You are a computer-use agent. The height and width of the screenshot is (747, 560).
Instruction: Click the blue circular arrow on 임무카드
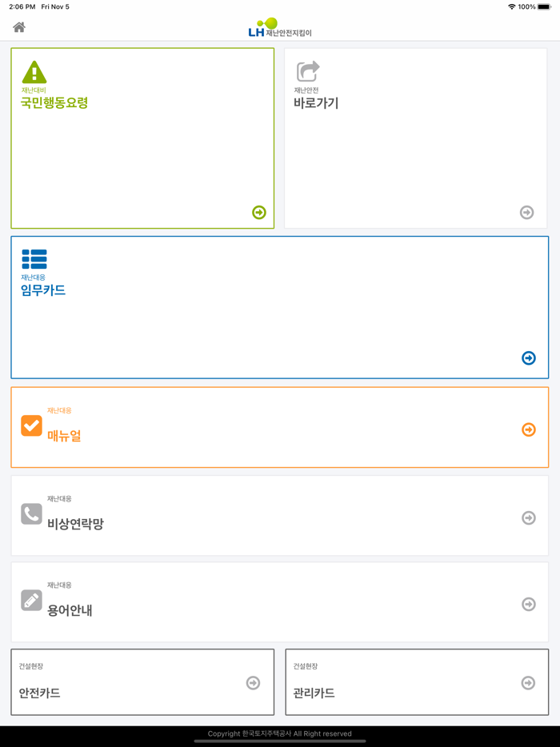tap(528, 358)
